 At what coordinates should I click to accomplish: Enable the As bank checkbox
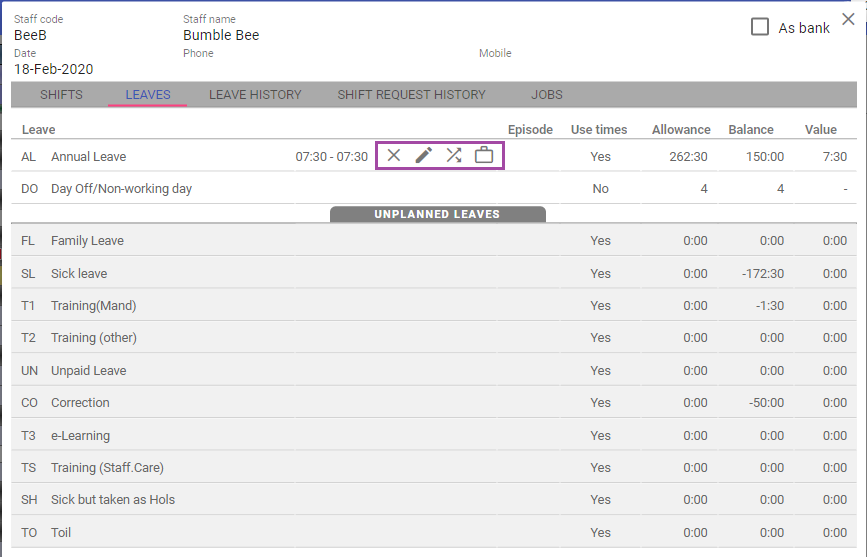[x=760, y=27]
